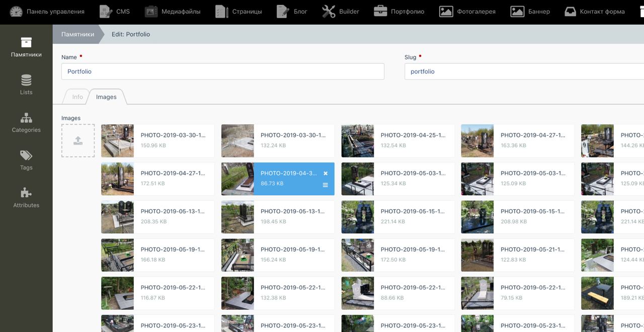Select image thumbnail sized 198.45 KB
Screen dimensions: 644x332
[237, 217]
